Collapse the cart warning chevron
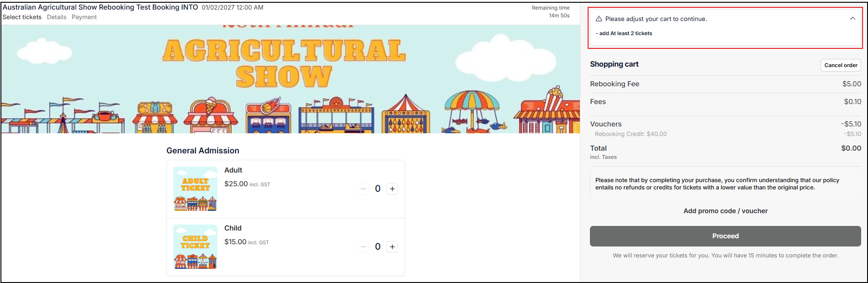Screen dimensions: 868x283 (x=852, y=19)
